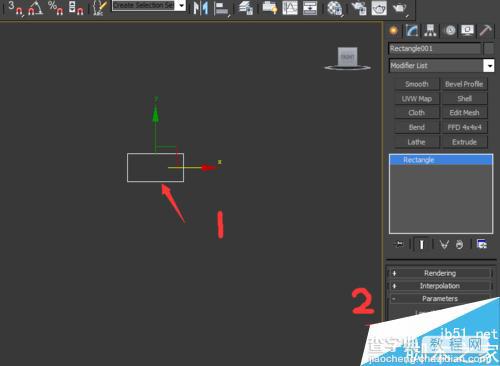The height and width of the screenshot is (366, 500).
Task: Open the Material Editor
Action: tap(335, 8)
